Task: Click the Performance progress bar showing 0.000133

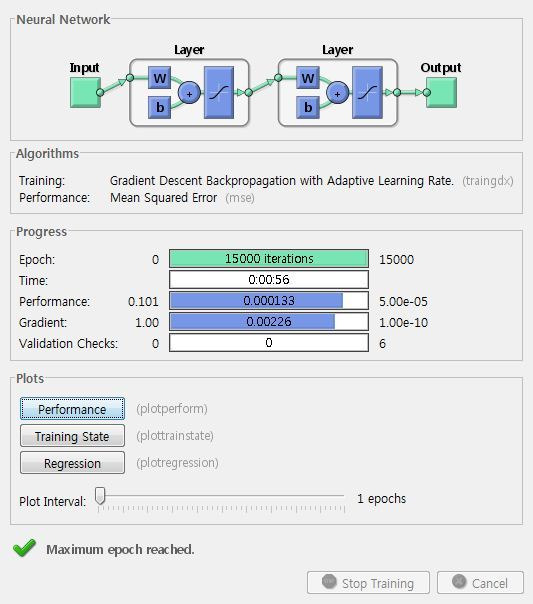Action: [269, 300]
